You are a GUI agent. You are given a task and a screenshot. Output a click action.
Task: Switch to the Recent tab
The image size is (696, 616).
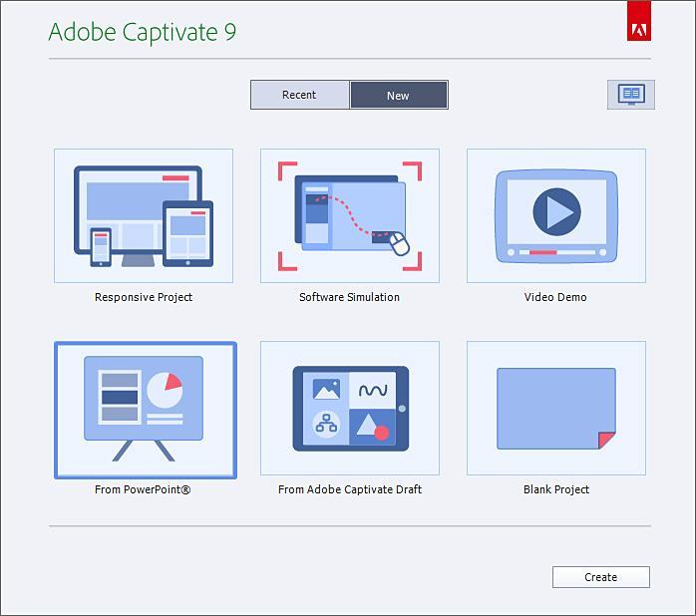click(299, 95)
